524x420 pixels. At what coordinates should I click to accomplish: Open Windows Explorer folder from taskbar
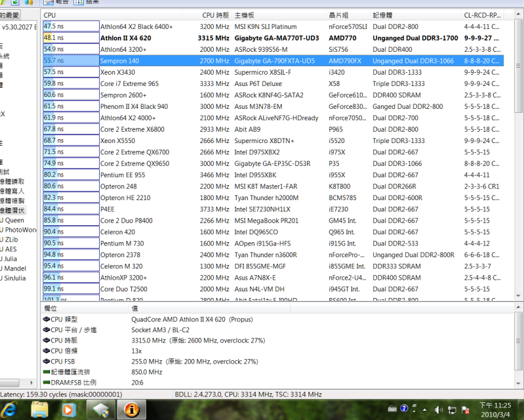[x=39, y=409]
